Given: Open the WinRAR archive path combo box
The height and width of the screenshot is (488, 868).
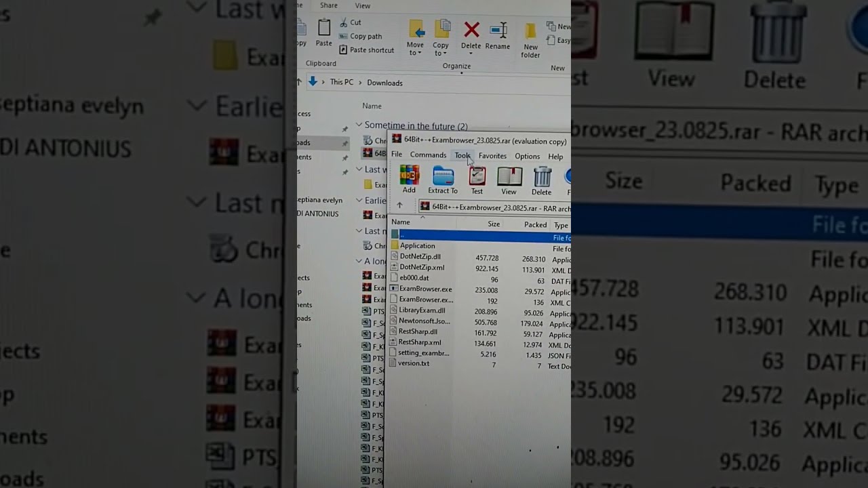Looking at the screenshot, I should (x=494, y=207).
